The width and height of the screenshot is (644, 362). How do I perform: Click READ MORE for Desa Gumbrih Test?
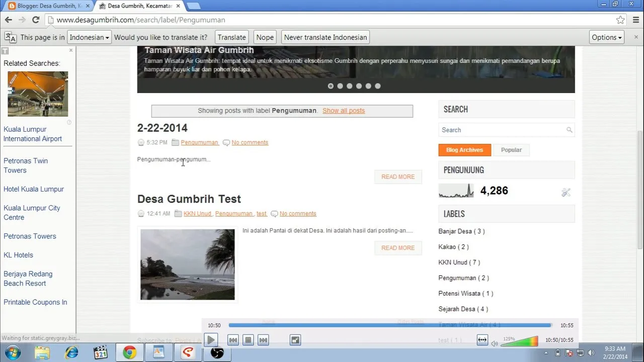(x=398, y=248)
